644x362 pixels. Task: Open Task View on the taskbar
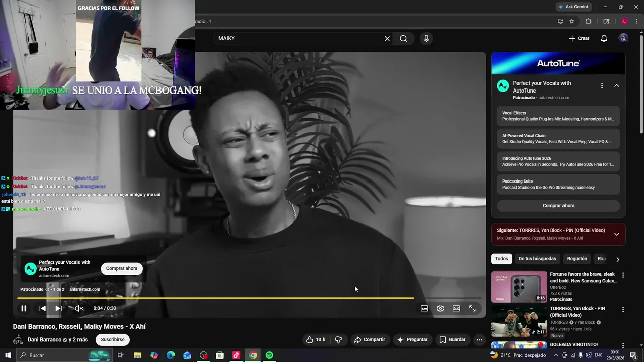coord(121,355)
